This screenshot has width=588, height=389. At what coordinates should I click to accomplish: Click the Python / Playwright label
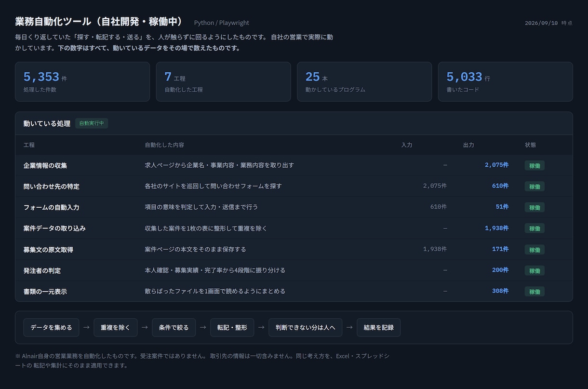(222, 23)
